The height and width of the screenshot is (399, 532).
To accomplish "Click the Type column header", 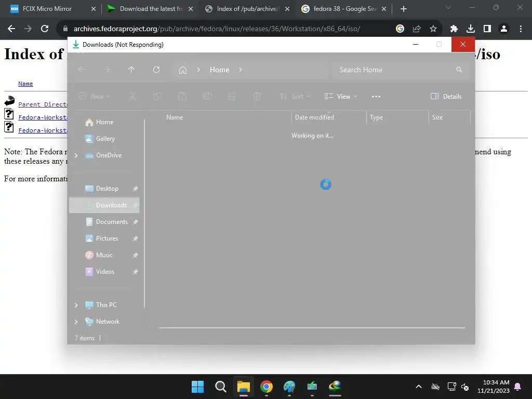I will pos(397,117).
